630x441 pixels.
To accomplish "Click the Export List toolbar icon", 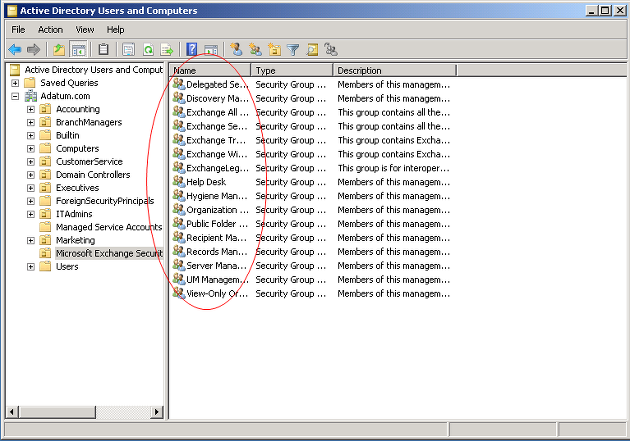I will [x=167, y=50].
